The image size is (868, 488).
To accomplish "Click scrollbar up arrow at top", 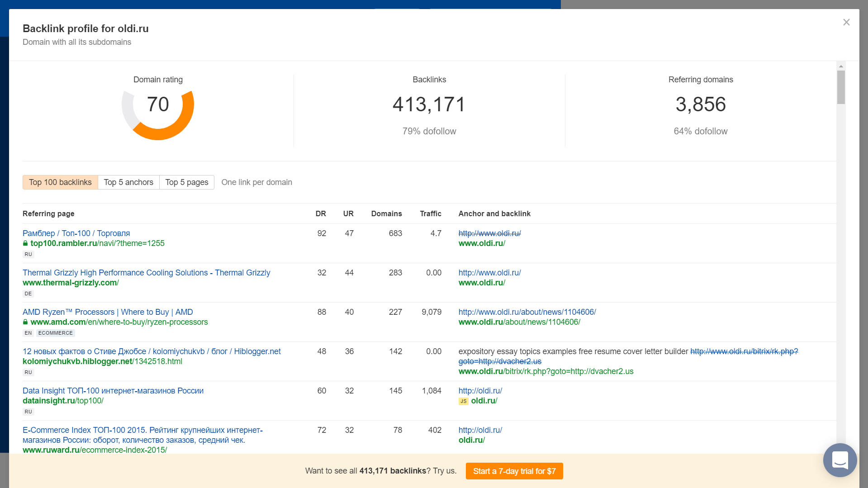I will pyautogui.click(x=841, y=66).
